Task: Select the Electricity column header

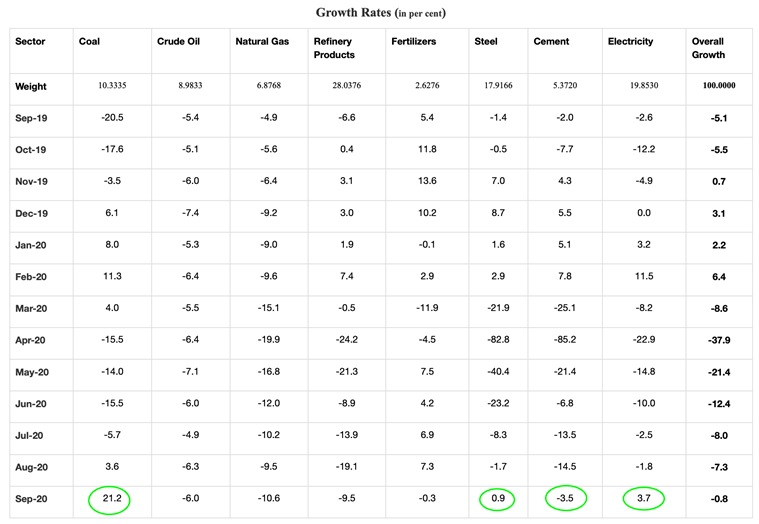Action: (631, 42)
